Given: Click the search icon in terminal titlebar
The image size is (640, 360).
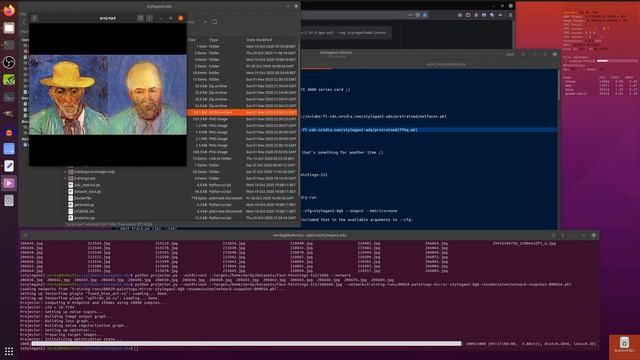Looking at the screenshot, I should (x=553, y=235).
